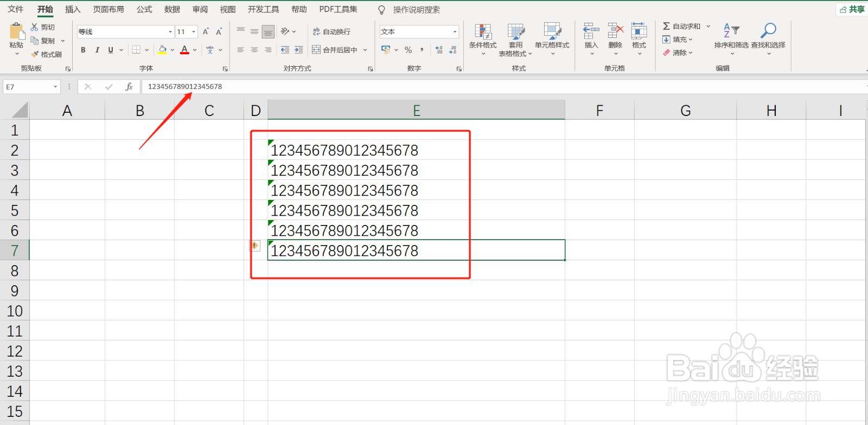Click the Copy (复制) icon
The image size is (868, 425).
34,41
